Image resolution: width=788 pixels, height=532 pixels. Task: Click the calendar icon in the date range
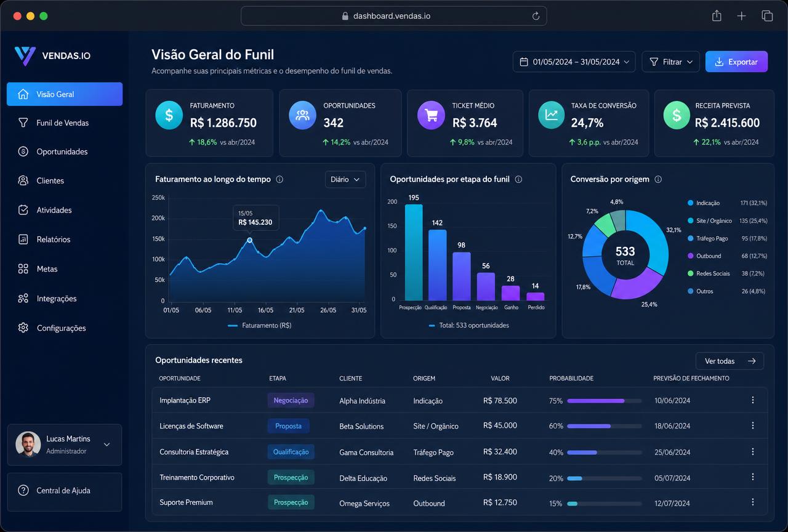coord(524,62)
